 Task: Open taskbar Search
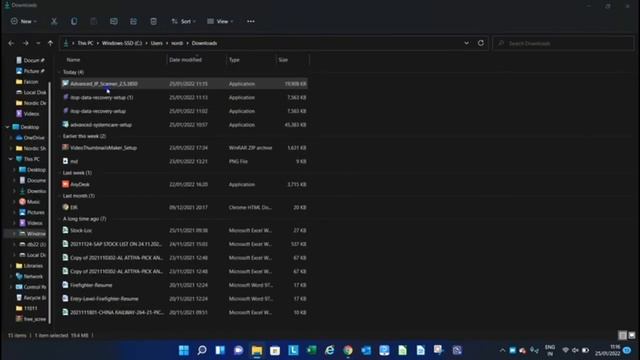202,350
